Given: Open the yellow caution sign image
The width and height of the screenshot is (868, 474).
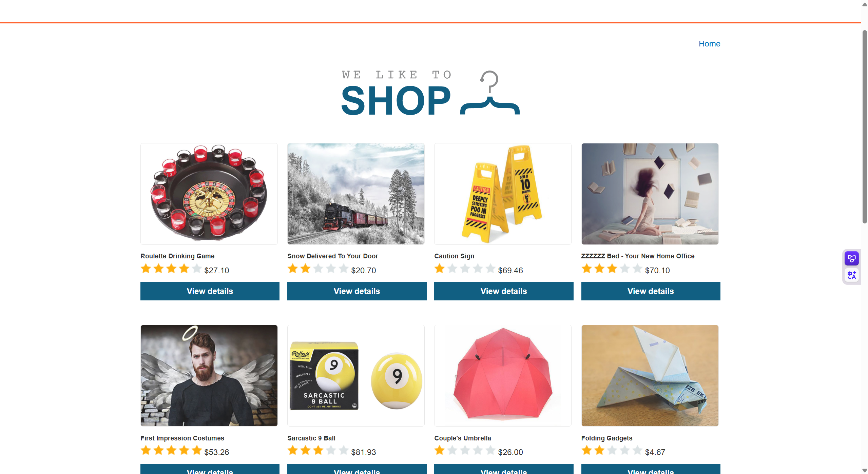Looking at the screenshot, I should (503, 194).
